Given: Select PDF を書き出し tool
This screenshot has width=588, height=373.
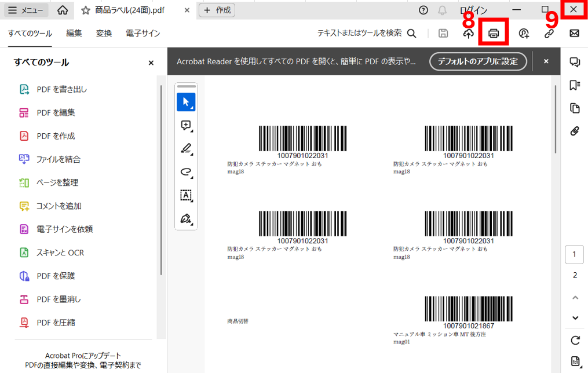Looking at the screenshot, I should (53, 89).
